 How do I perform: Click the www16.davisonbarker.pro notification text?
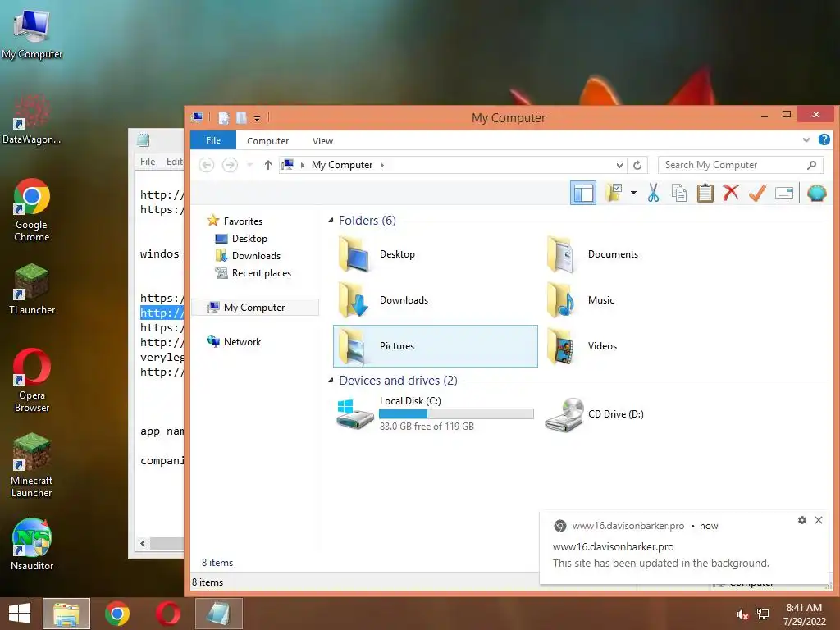point(613,546)
